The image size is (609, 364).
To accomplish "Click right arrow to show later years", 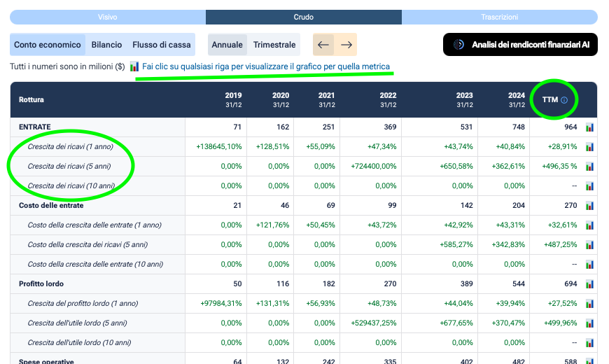I will (x=346, y=45).
